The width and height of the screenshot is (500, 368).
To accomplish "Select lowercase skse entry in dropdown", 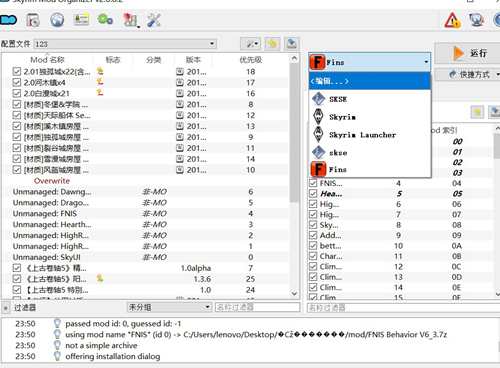I will tap(370, 153).
